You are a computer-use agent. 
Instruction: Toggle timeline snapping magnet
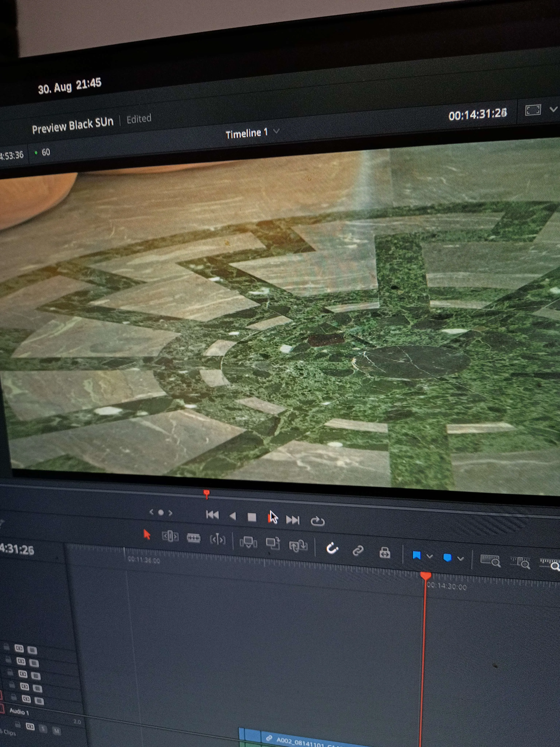(x=332, y=548)
